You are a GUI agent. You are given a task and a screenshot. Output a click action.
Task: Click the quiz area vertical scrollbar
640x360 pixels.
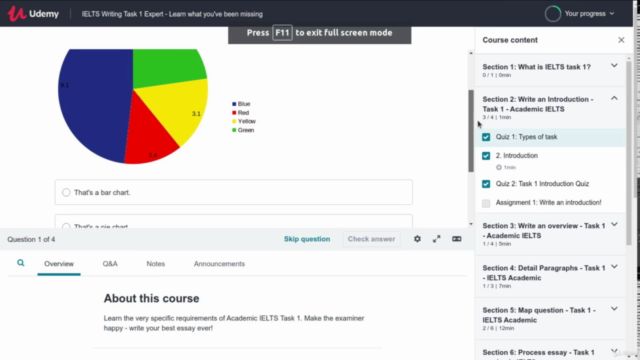pos(471,131)
